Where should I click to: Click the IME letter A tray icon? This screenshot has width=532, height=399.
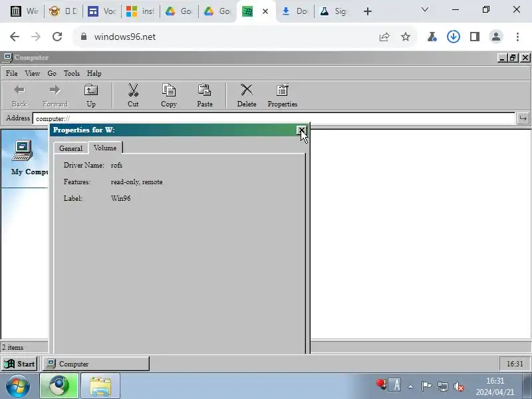click(396, 385)
